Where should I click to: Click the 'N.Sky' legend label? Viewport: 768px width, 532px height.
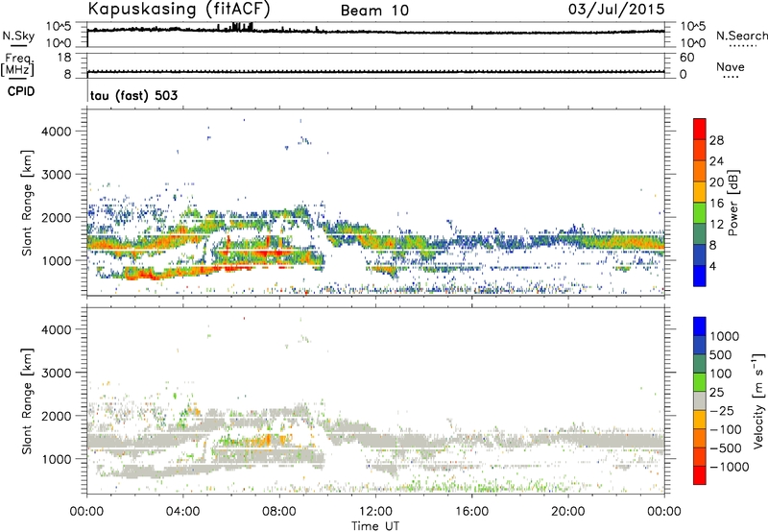tap(18, 36)
